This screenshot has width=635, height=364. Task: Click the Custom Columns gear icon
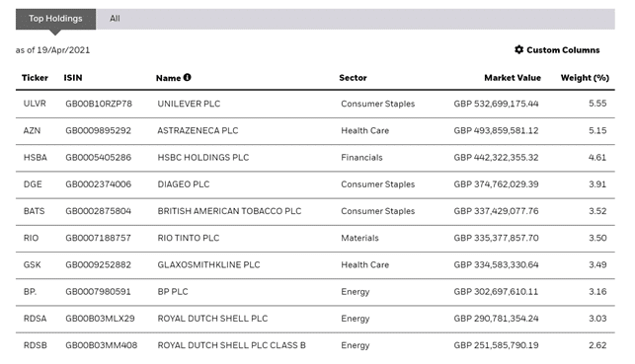518,49
